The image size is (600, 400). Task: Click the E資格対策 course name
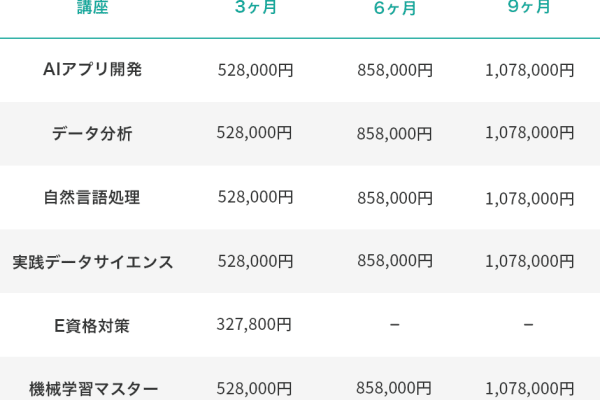(93, 324)
